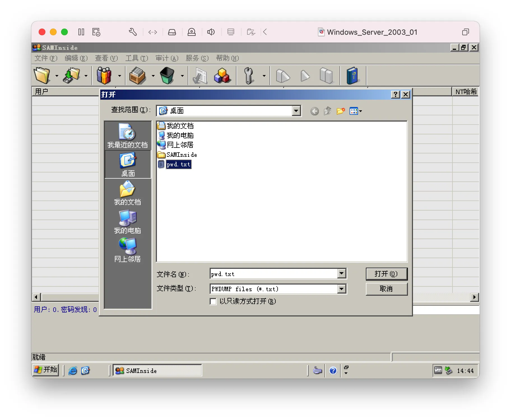Open the 编辑(E) menu
Image resolution: width=511 pixels, height=420 pixels.
(76, 58)
